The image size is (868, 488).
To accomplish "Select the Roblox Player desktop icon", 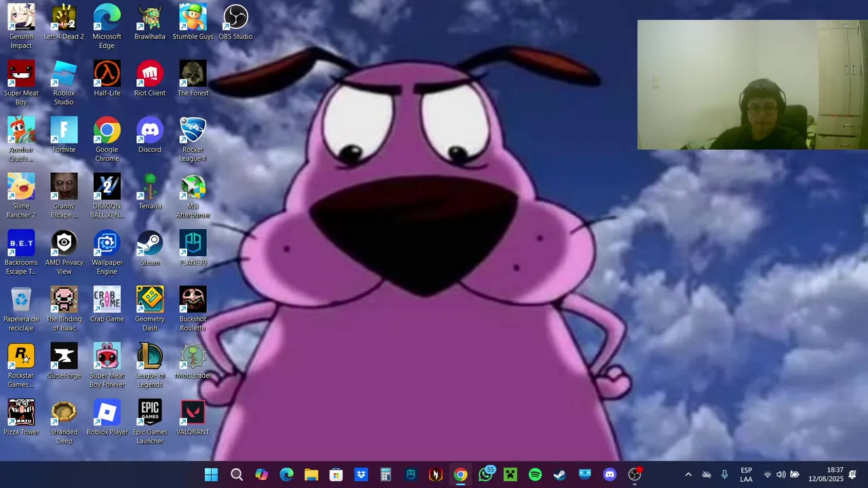I will tap(106, 418).
